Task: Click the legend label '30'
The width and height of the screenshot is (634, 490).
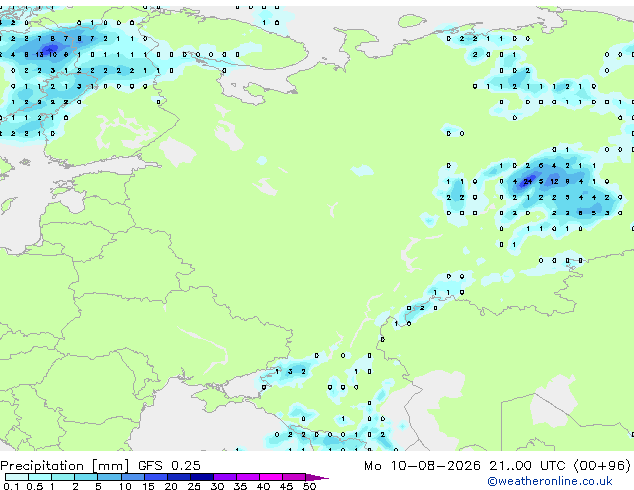Action: click(217, 486)
